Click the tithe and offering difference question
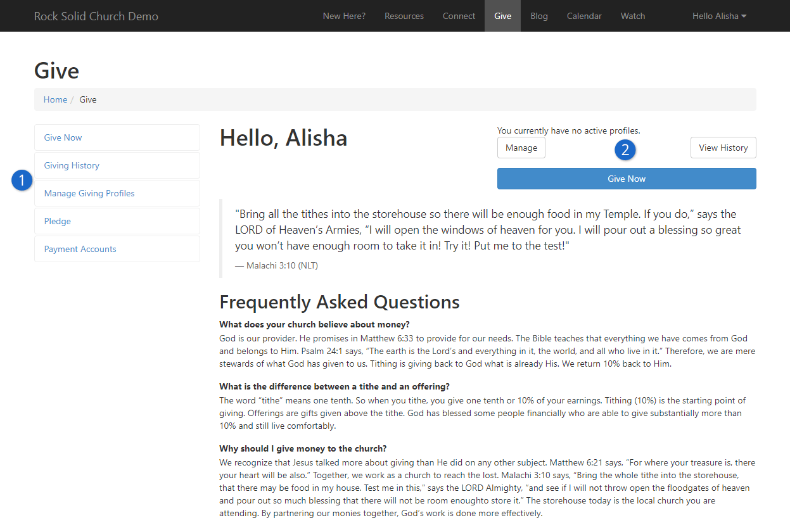This screenshot has height=532, width=790. [334, 386]
